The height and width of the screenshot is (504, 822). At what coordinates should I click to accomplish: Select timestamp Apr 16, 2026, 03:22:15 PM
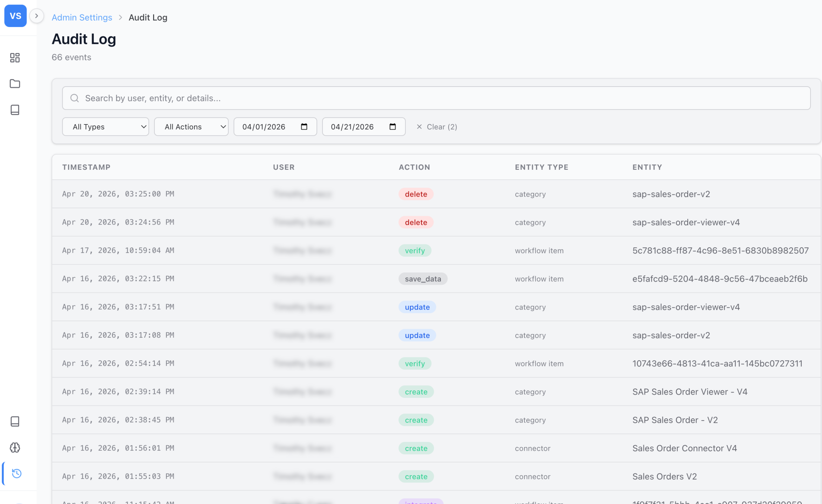click(x=118, y=279)
